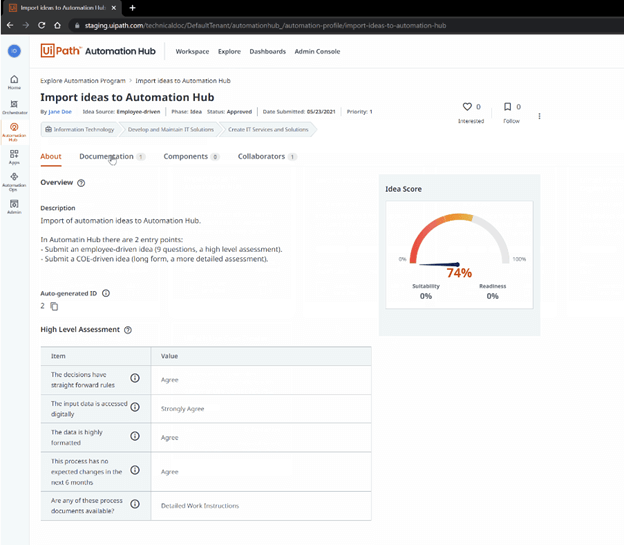Switch to the Documentation tab
Image resolution: width=624 pixels, height=545 pixels.
(x=112, y=156)
